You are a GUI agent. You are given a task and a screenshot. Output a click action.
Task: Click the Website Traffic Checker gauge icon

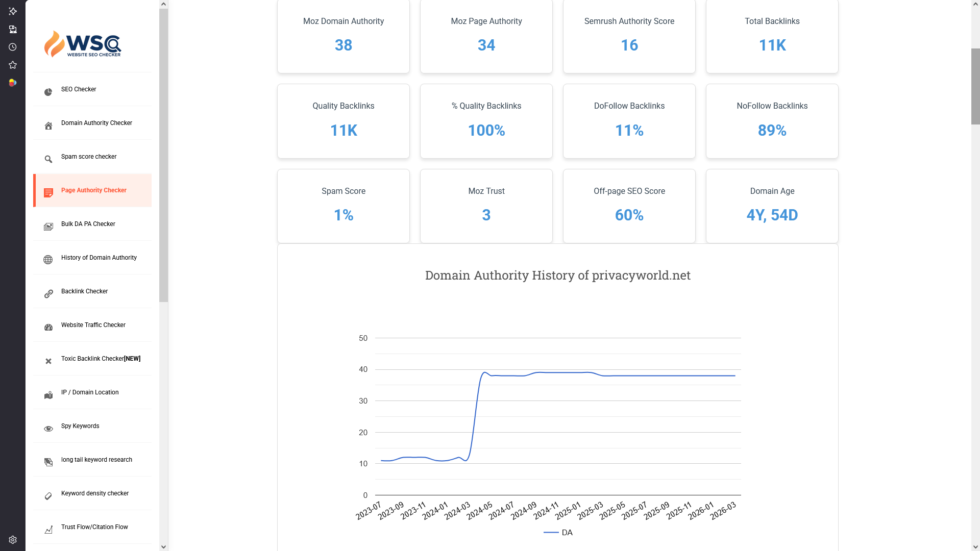48,328
